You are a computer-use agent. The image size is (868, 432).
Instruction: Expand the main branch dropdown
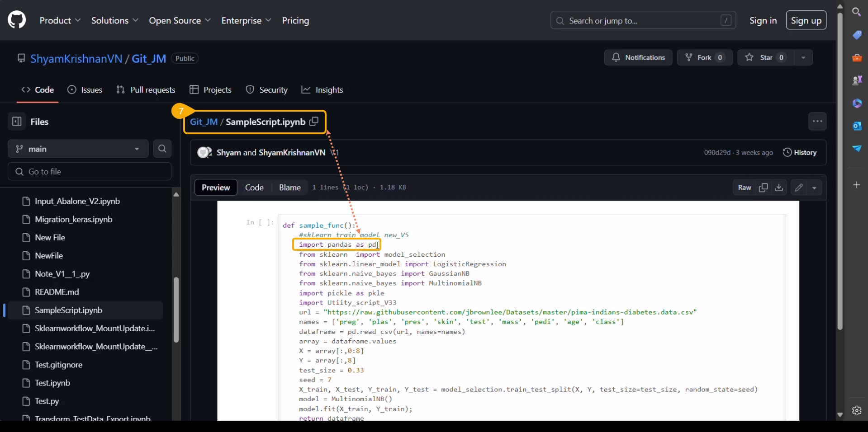(x=78, y=149)
